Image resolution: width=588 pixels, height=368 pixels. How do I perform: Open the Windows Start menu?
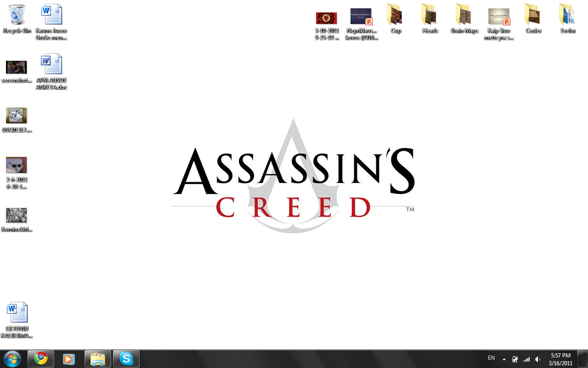(x=12, y=359)
